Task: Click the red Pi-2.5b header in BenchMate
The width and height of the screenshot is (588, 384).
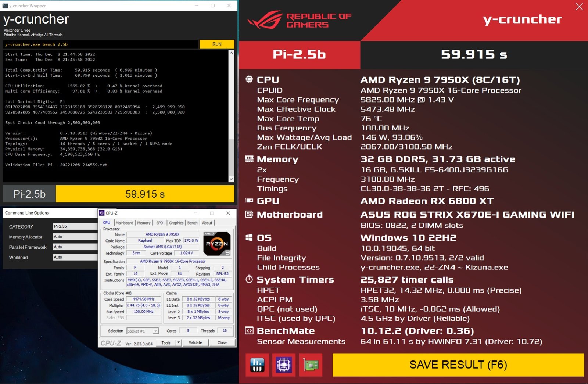Action: tap(299, 54)
